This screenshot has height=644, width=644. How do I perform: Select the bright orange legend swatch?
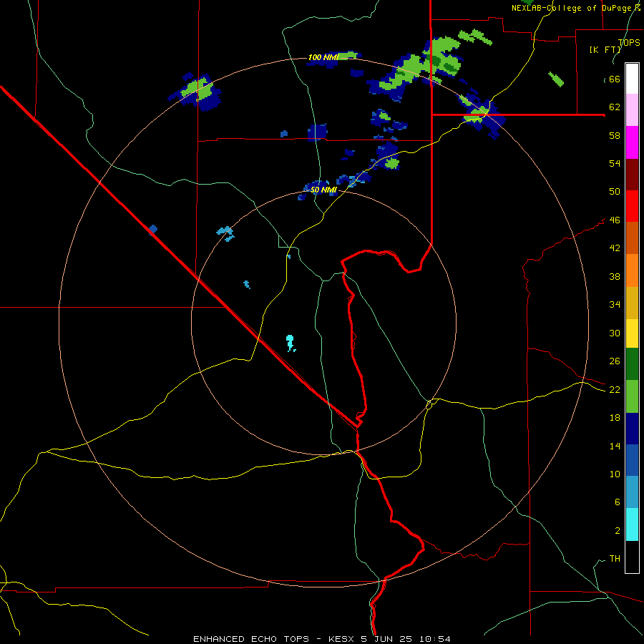click(x=632, y=270)
